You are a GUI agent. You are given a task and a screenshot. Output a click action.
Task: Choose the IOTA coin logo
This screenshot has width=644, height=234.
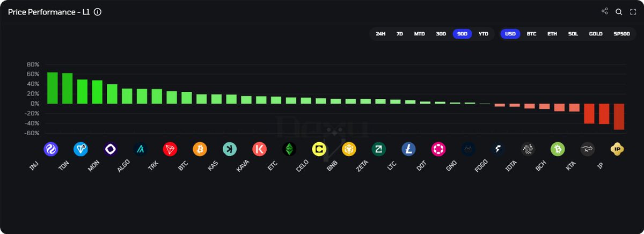(528, 149)
